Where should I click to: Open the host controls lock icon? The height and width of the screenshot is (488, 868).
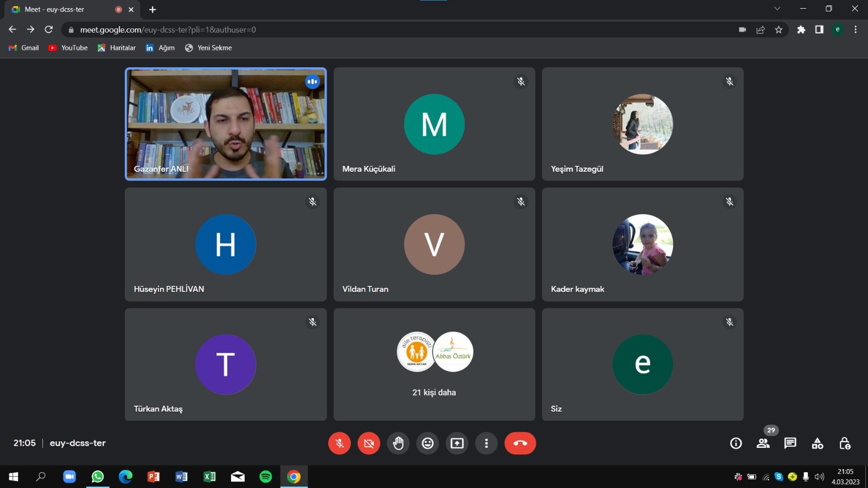pyautogui.click(x=844, y=444)
